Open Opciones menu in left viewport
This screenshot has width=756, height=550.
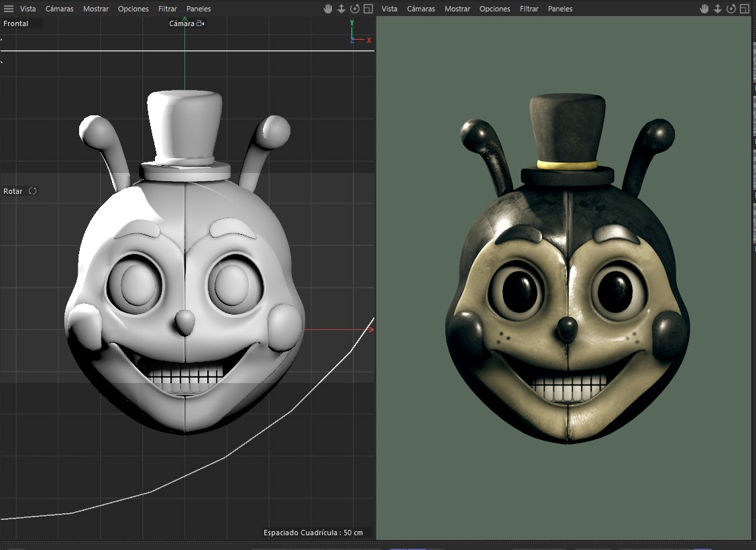133,9
